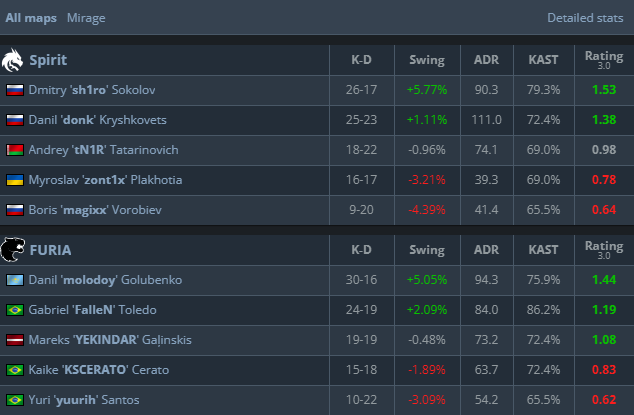Open the FURIA team name link

(50, 250)
